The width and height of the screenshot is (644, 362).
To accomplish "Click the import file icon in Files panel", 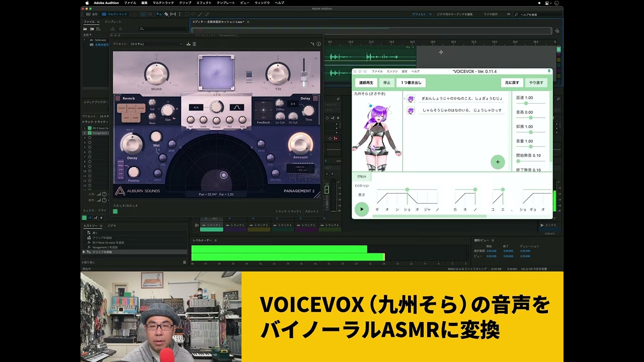I will [92, 29].
